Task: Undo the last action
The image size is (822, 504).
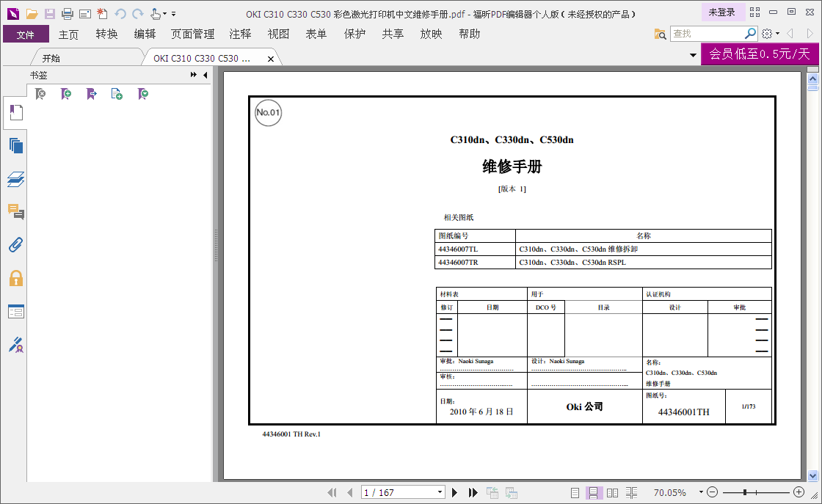Action: pyautogui.click(x=120, y=14)
